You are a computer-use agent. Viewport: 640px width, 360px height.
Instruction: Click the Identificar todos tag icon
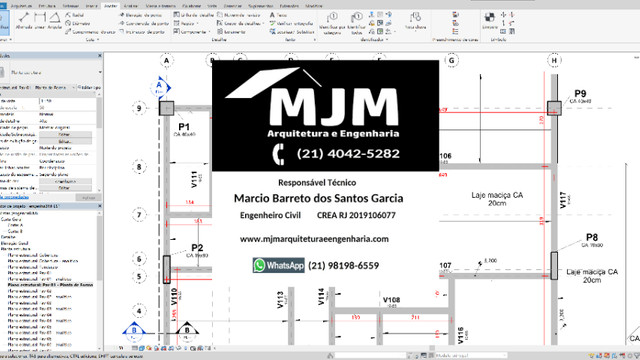(x=356, y=23)
